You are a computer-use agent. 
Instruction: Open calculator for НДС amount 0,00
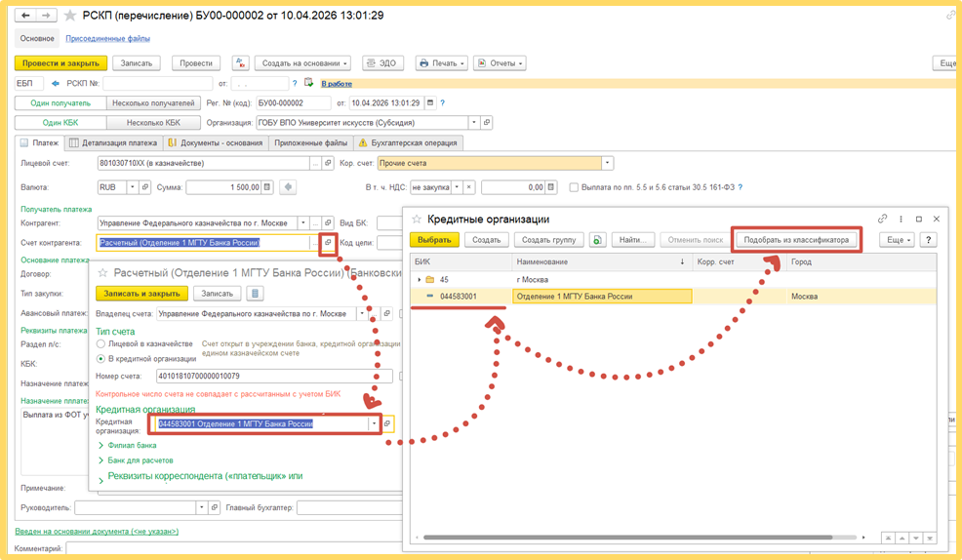[x=551, y=187]
